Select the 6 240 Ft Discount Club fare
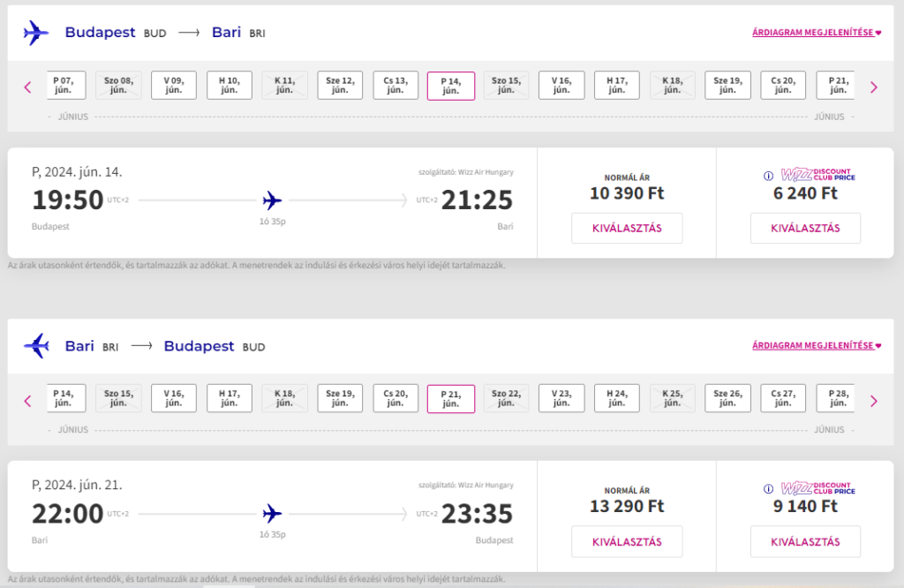The width and height of the screenshot is (904, 588). coord(805,228)
